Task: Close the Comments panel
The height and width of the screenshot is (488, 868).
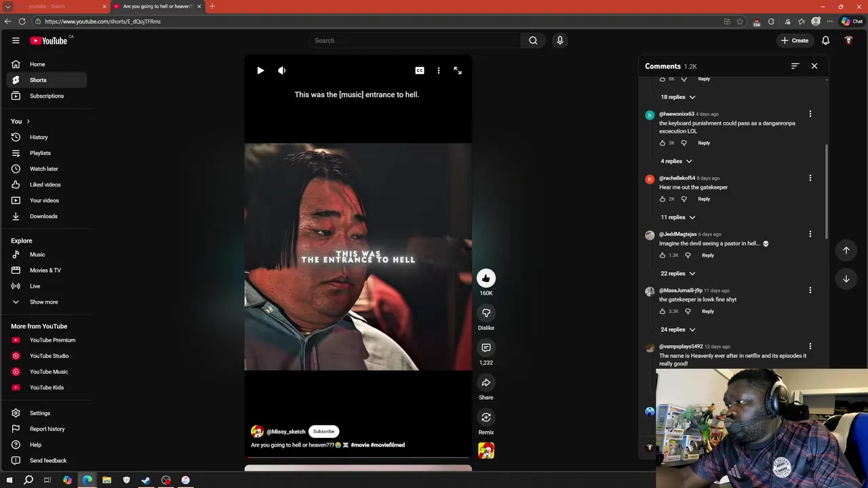Action: click(814, 66)
